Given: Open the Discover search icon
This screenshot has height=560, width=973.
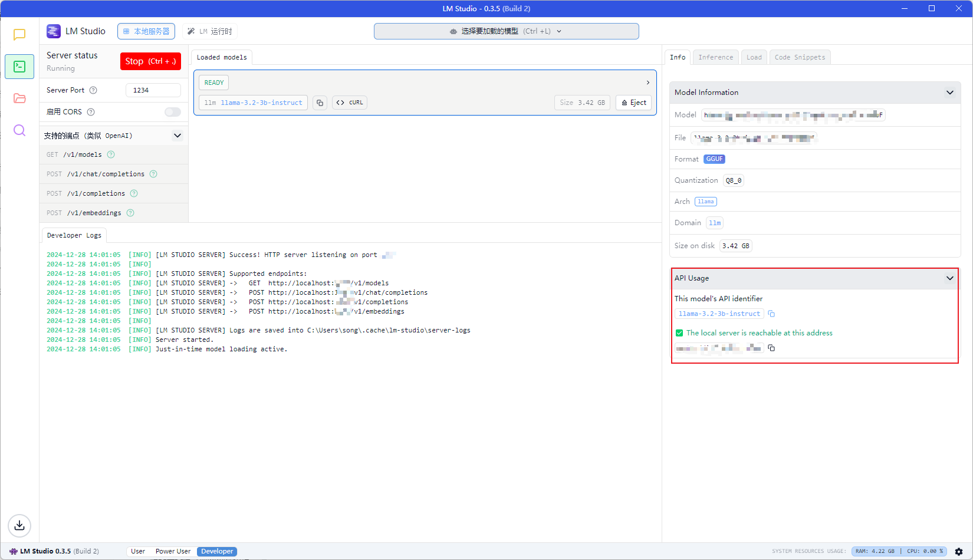Looking at the screenshot, I should pyautogui.click(x=19, y=130).
